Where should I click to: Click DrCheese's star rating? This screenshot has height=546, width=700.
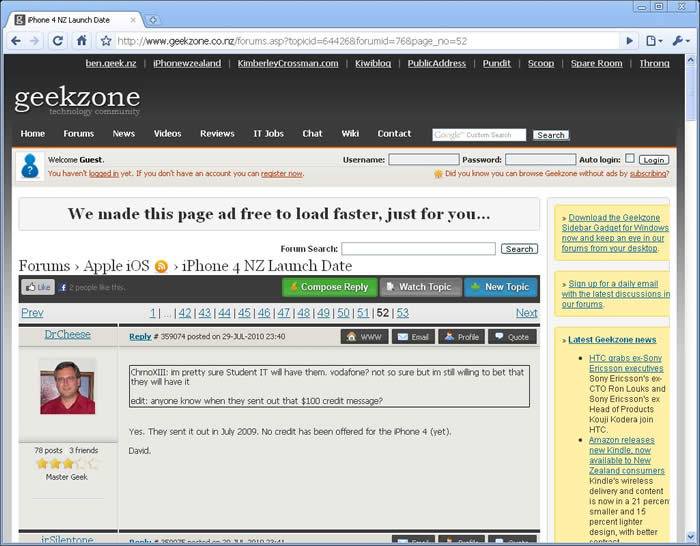(67, 463)
